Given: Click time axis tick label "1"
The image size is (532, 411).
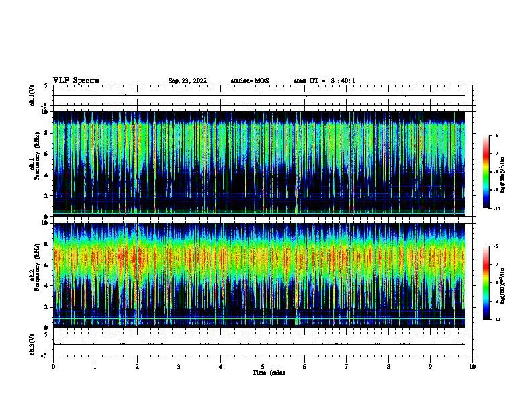Looking at the screenshot, I should 95,367.
